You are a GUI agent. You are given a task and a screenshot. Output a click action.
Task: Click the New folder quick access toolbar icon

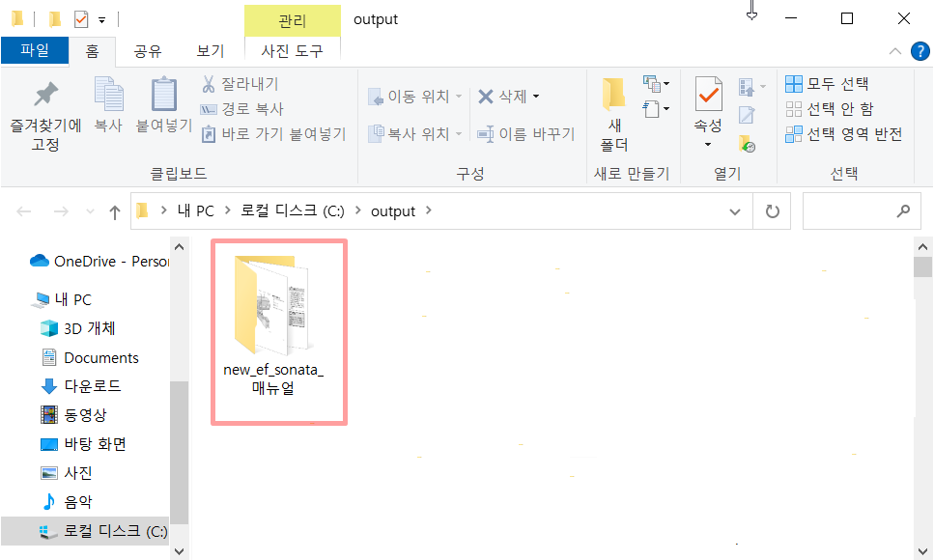tap(54, 19)
